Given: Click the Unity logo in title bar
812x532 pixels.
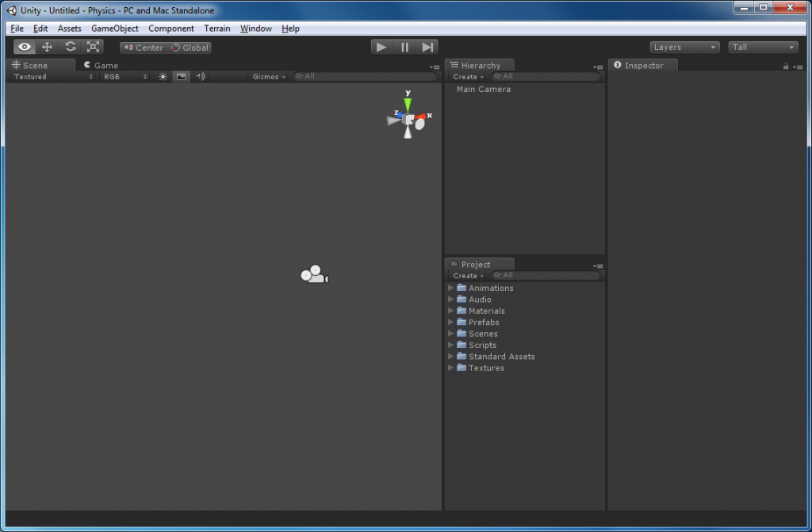Looking at the screenshot, I should point(11,10).
